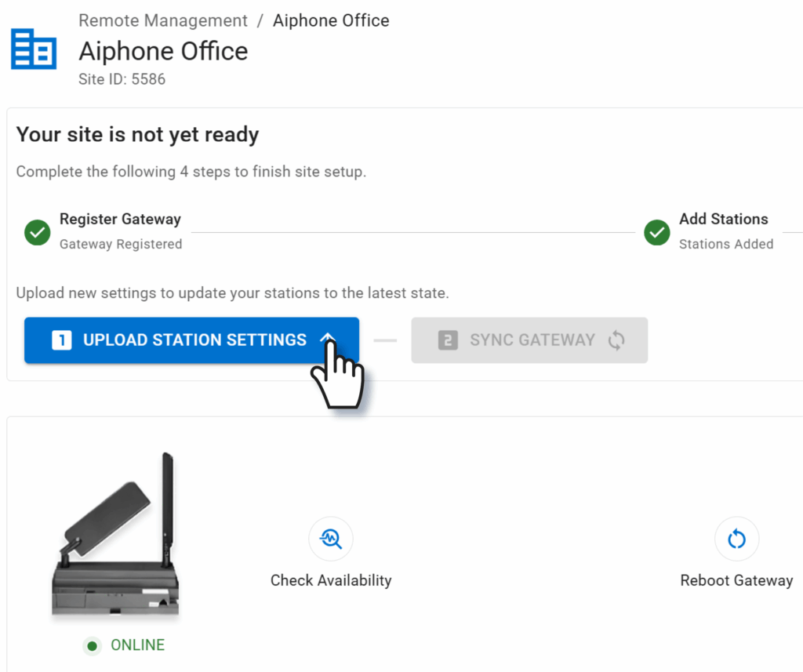Click the Reboot Gateway circular arrow icon

point(736,539)
